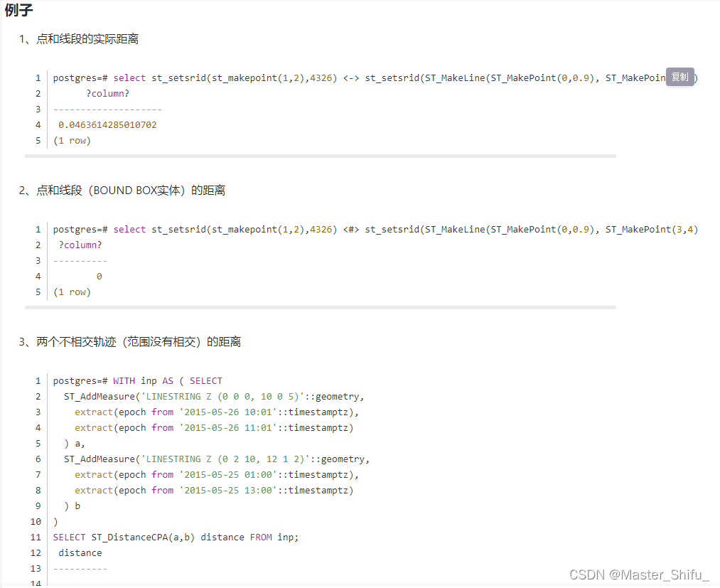Click '?column?' in the first code block
This screenshot has height=588, width=720.
(107, 94)
